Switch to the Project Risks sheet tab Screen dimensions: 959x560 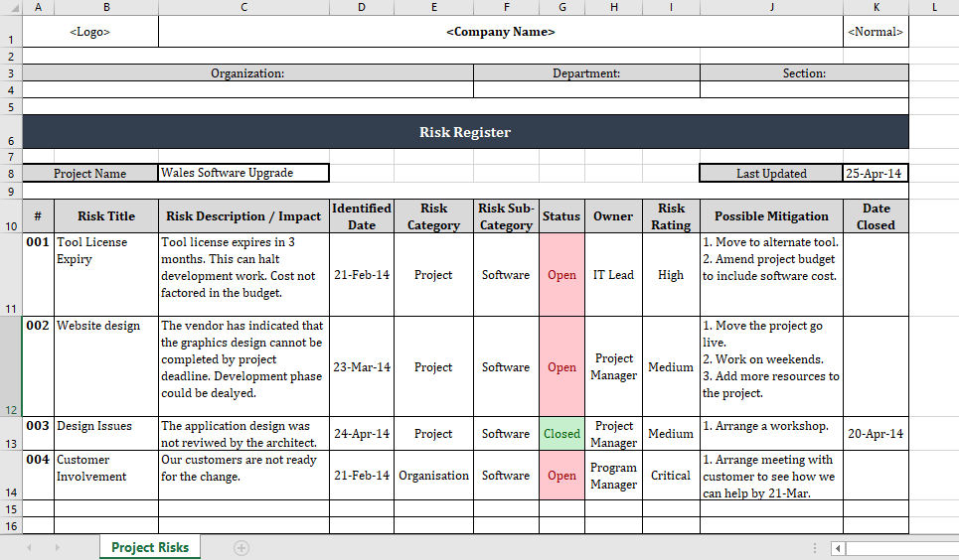pos(149,547)
